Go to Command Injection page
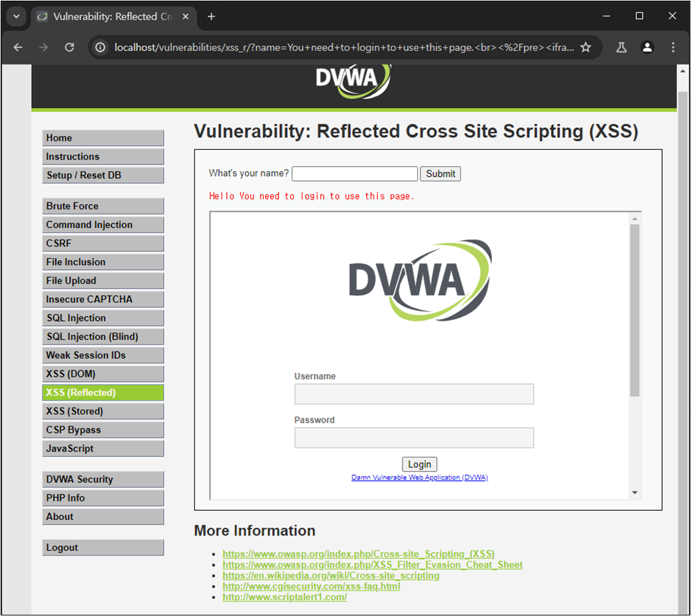 point(103,225)
